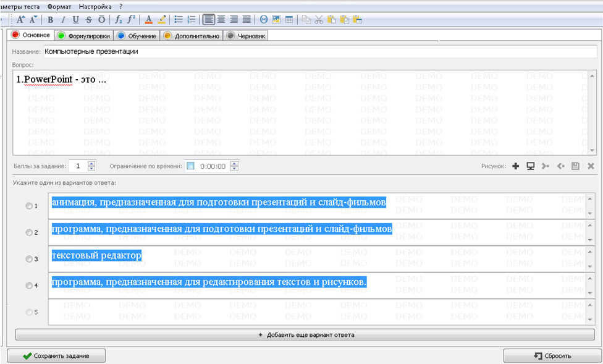Click the Добавить еще вариант ответа button
Screen dimensions: 603x364
[x=305, y=335]
